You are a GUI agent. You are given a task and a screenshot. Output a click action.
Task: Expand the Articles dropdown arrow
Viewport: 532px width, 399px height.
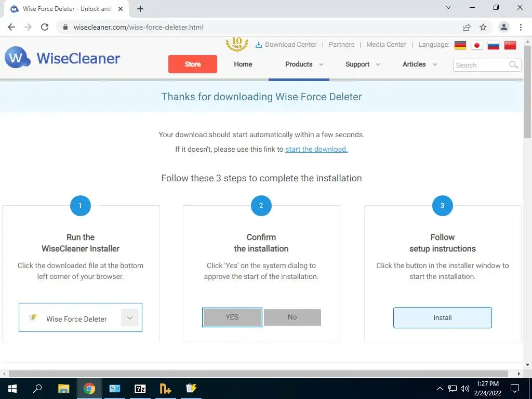(x=435, y=64)
